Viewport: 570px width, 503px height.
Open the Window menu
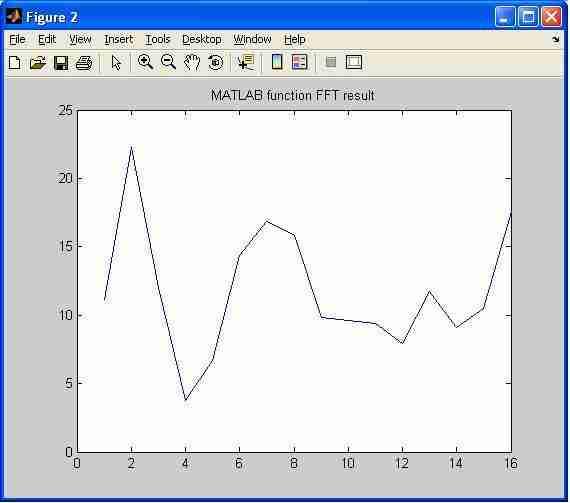(252, 39)
